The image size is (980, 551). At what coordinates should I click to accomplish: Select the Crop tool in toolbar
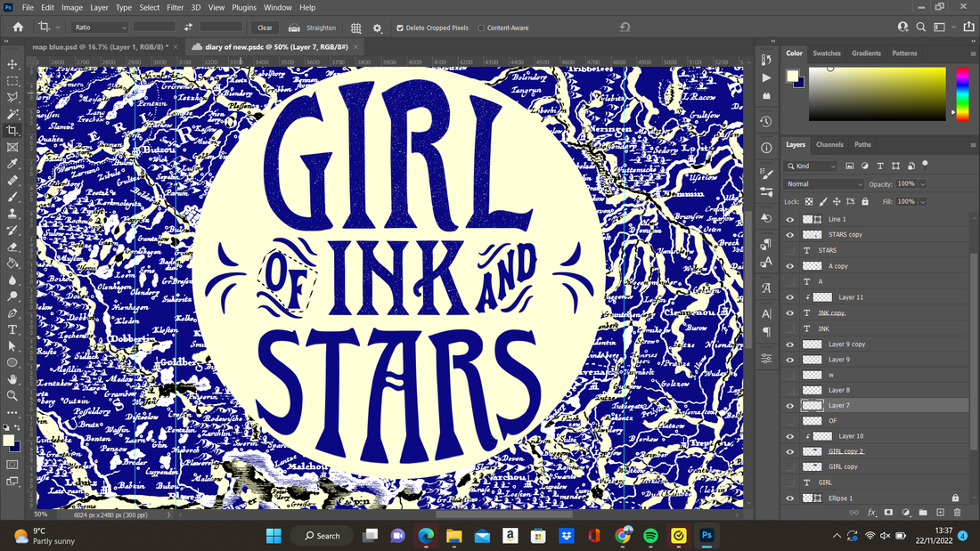click(12, 131)
